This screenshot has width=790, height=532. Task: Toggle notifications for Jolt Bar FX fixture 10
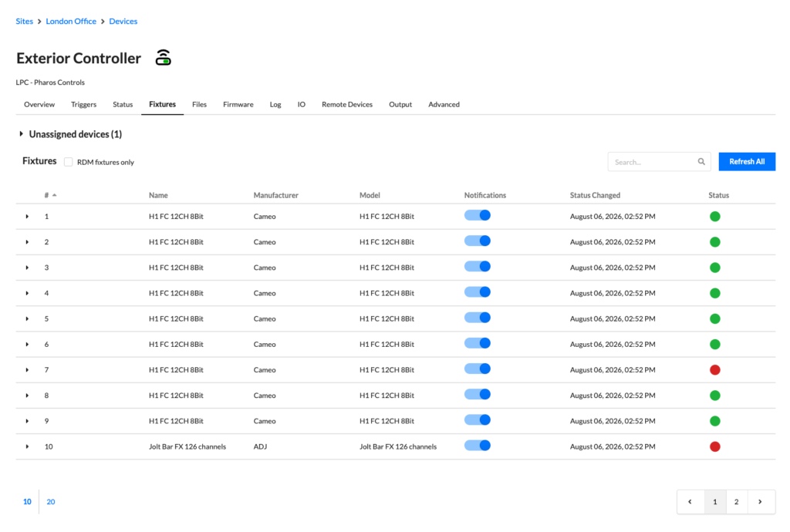coord(477,446)
